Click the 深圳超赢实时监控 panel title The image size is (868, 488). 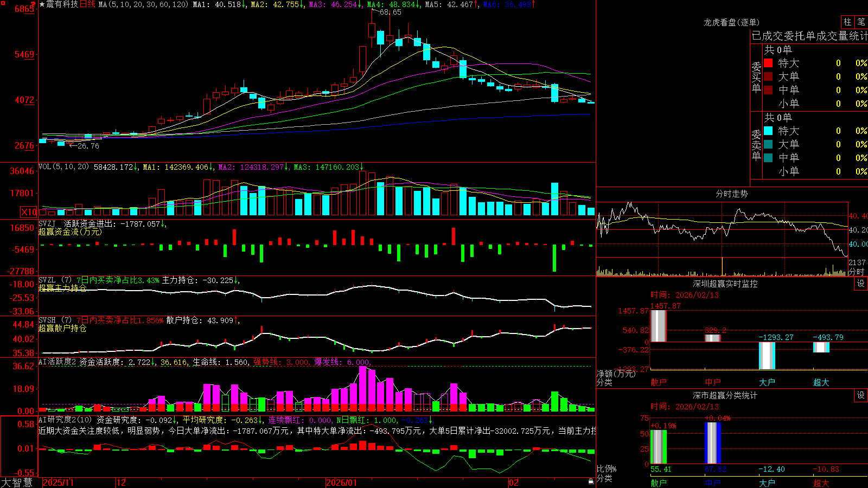[725, 284]
